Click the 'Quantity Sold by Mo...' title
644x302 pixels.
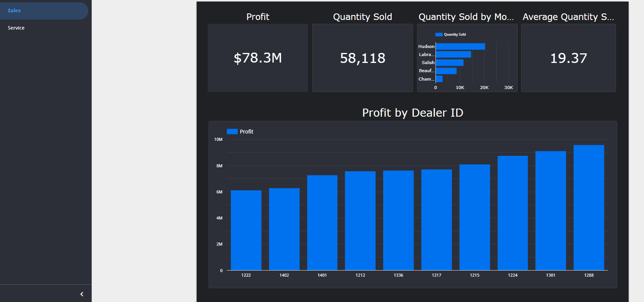(x=466, y=17)
